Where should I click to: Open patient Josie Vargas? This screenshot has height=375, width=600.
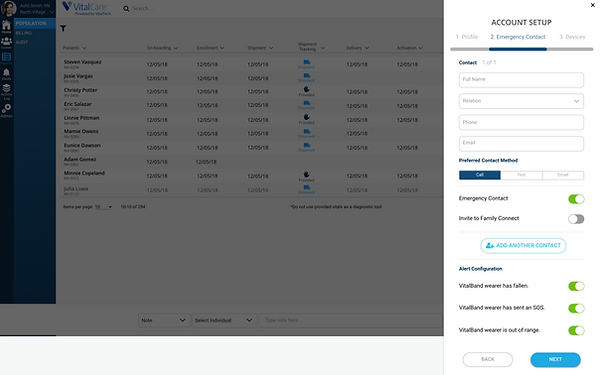pos(78,76)
